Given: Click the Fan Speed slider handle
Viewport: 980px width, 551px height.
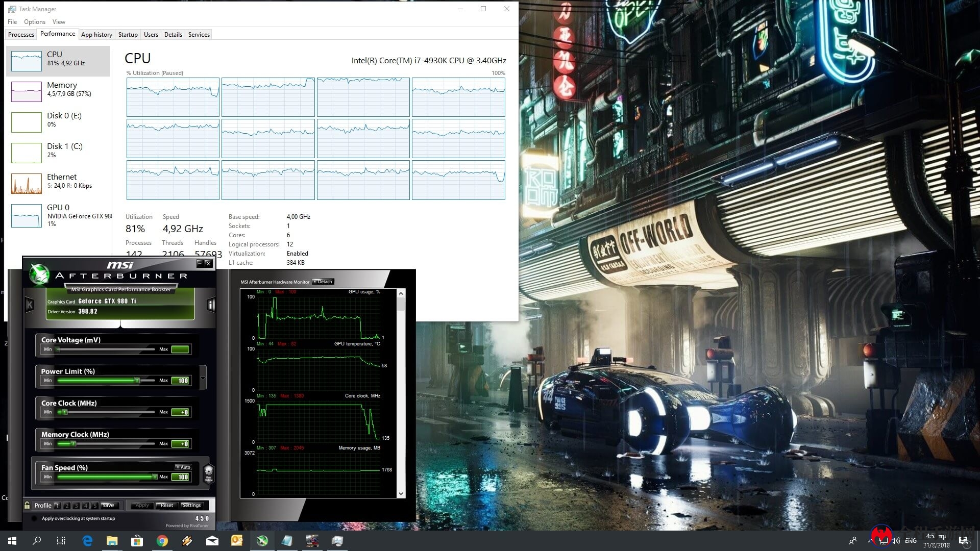Looking at the screenshot, I should coord(155,477).
